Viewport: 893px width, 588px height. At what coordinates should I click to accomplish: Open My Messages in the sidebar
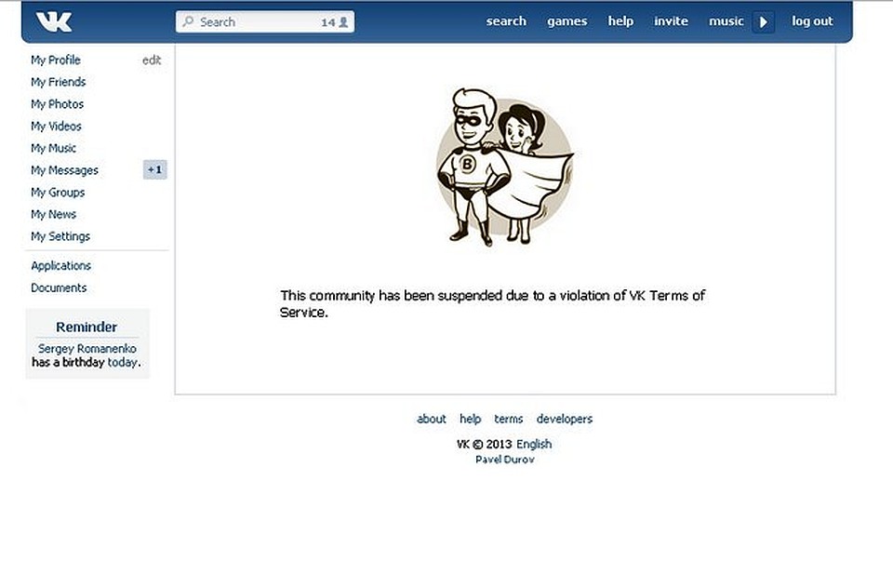click(64, 170)
